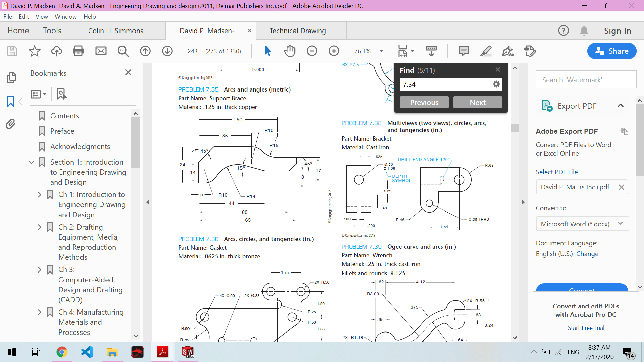644x362 pixels.
Task: Switch to the Technical Drawing tab
Action: click(301, 31)
